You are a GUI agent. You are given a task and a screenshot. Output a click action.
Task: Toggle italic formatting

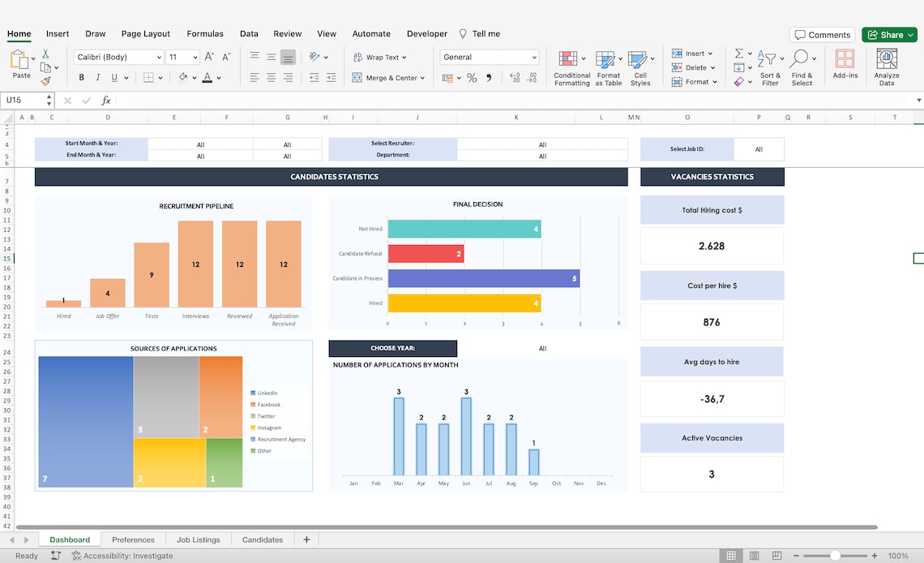[97, 76]
